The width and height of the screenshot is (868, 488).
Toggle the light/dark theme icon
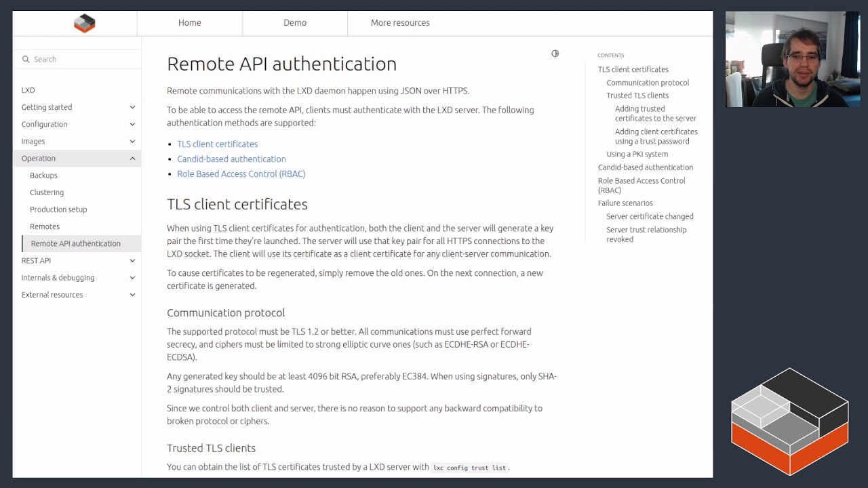555,54
